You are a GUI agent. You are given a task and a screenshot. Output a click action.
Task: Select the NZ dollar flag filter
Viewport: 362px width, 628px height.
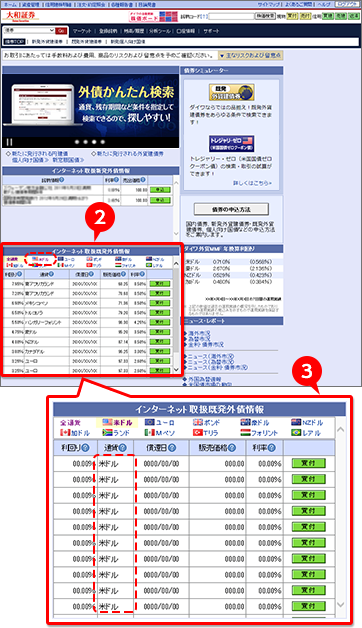click(x=307, y=422)
